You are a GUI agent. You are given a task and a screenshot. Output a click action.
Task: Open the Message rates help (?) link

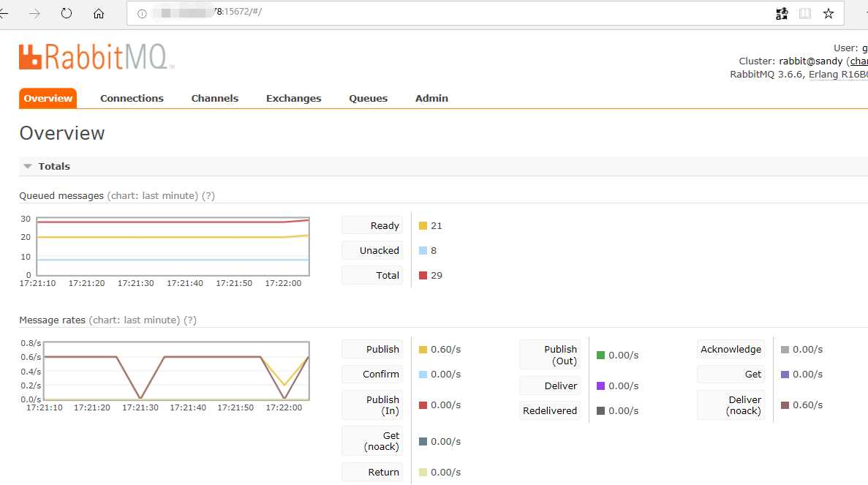190,320
